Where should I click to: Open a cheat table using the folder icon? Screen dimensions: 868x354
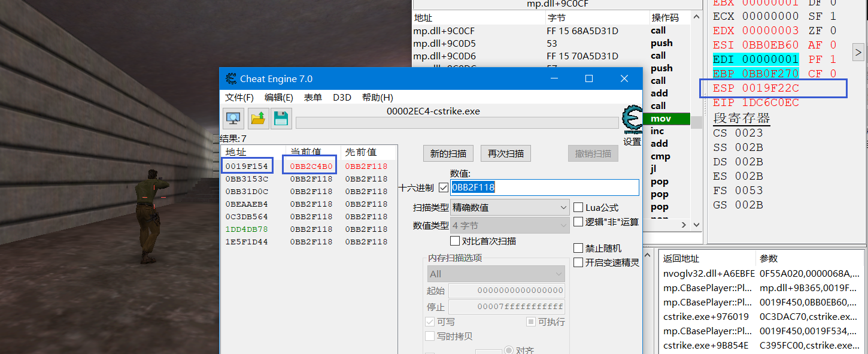258,119
